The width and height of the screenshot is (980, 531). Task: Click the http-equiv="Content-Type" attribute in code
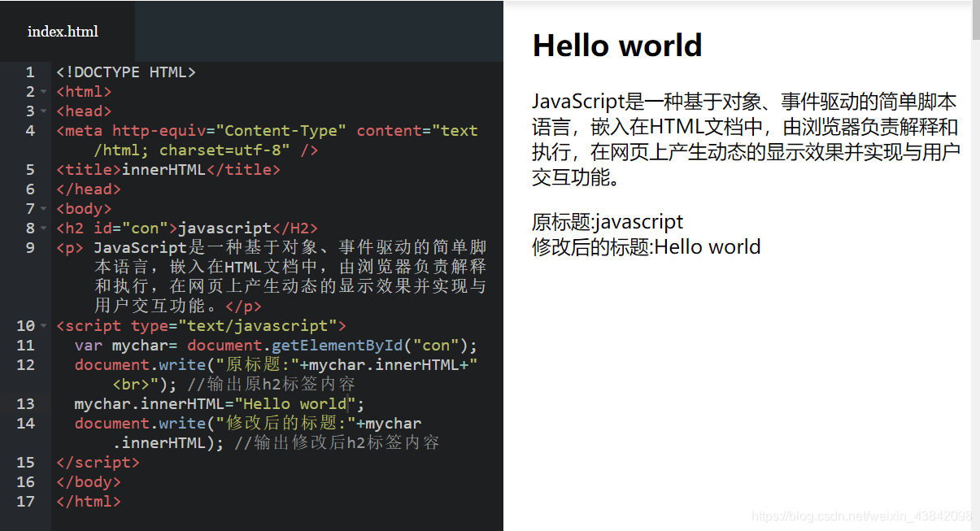[229, 131]
